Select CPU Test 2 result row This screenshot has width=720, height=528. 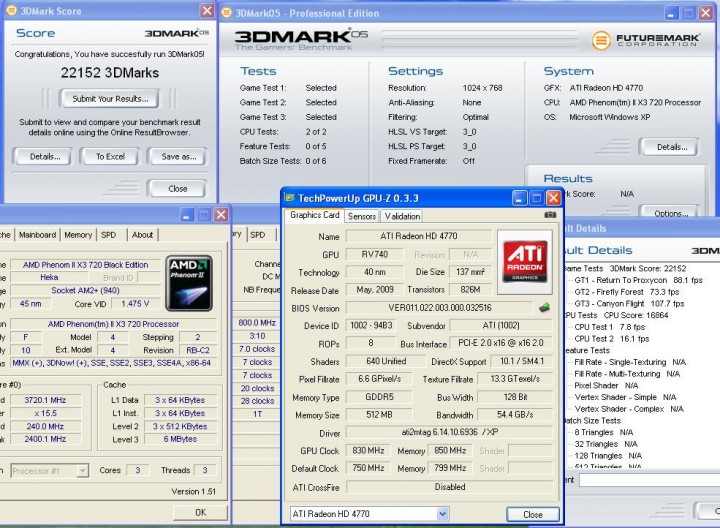612,339
